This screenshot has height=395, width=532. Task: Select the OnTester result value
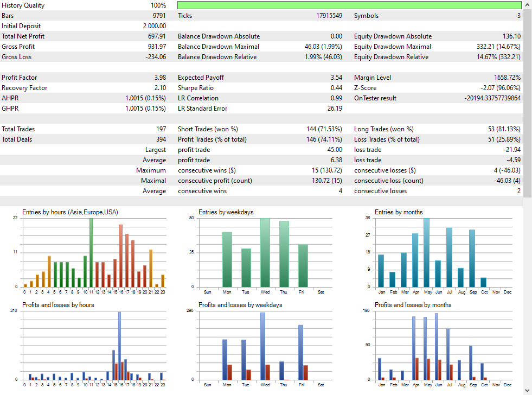pyautogui.click(x=492, y=98)
